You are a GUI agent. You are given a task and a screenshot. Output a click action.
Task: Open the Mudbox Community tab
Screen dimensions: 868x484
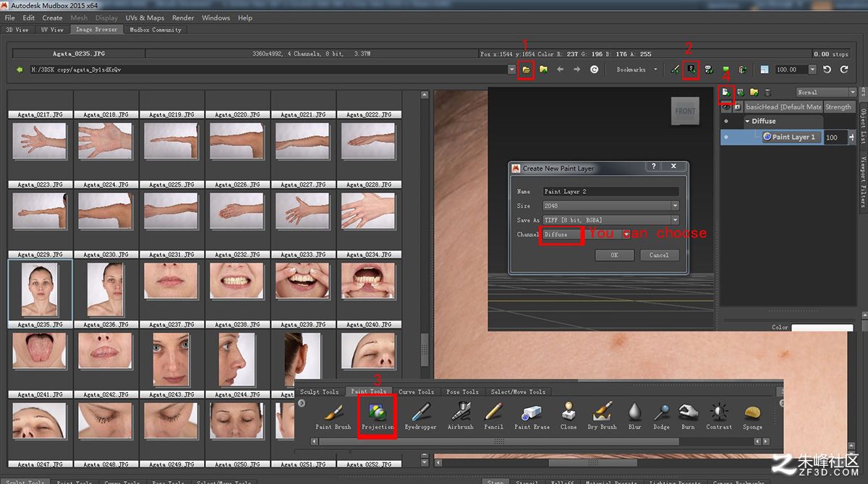click(156, 30)
